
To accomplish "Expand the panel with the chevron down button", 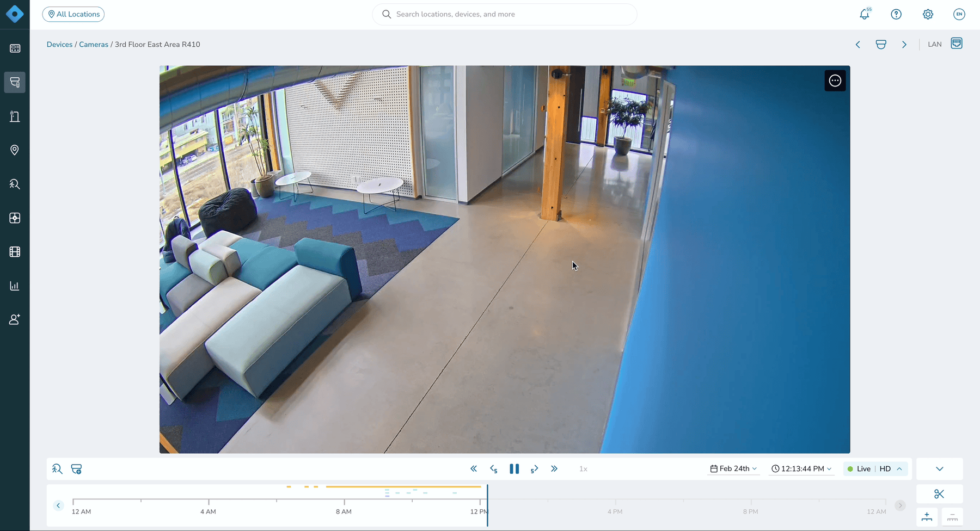I will click(x=939, y=469).
